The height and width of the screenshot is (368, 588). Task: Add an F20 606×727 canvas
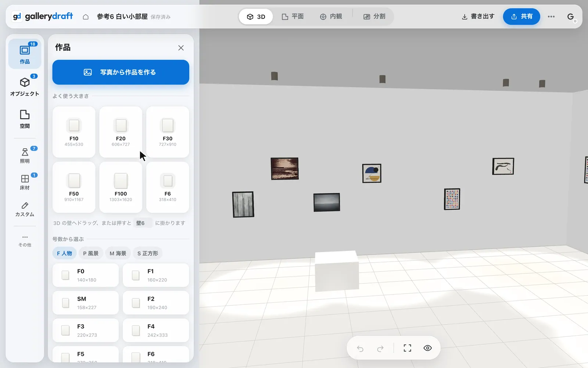121,132
